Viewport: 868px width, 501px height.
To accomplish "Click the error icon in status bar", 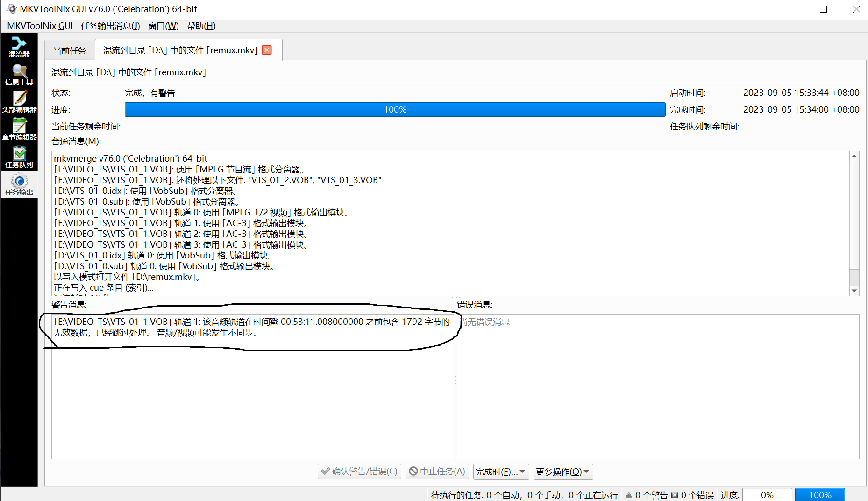I will (675, 495).
